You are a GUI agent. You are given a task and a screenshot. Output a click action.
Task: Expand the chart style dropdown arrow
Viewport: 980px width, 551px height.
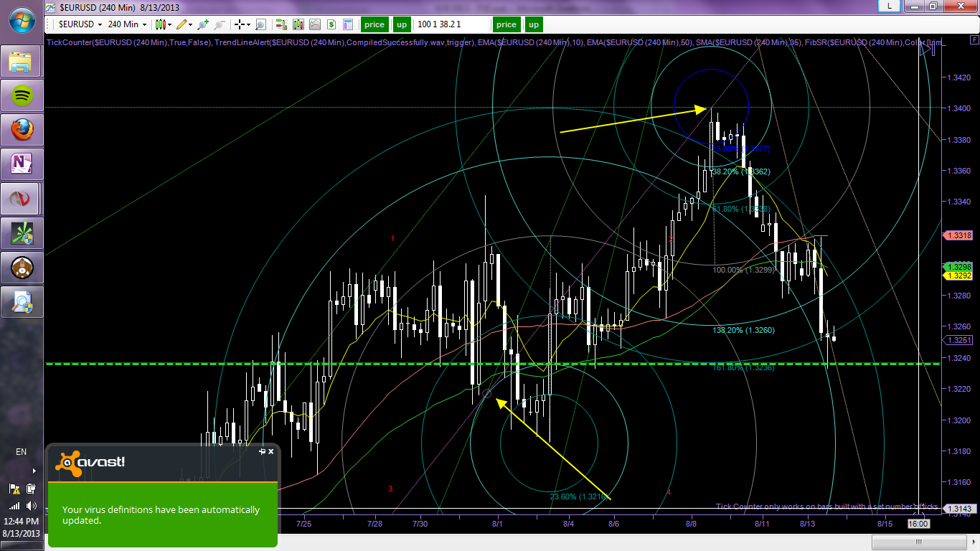coord(169,24)
